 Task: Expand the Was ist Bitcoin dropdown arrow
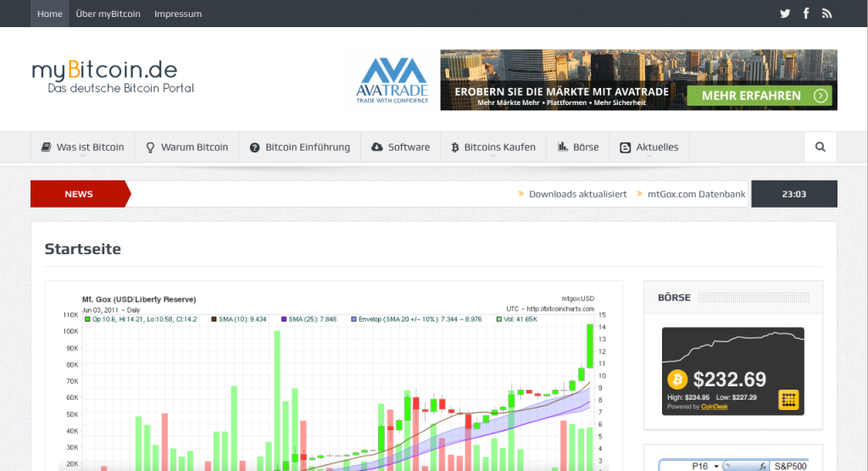82,157
